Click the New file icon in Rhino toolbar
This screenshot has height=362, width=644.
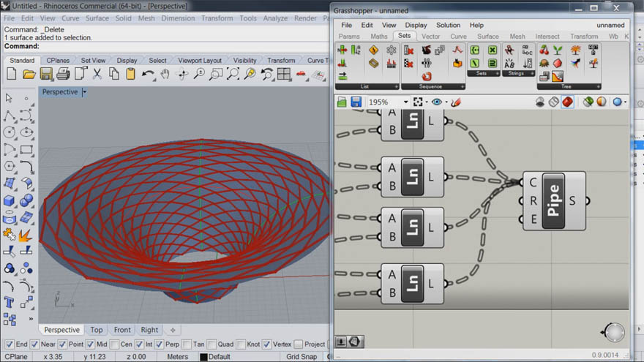12,74
